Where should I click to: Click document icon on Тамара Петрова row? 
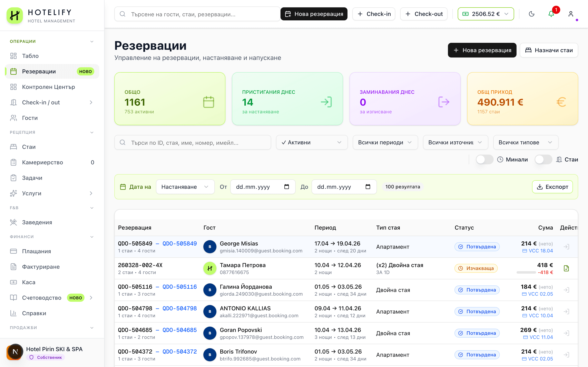[x=566, y=269]
